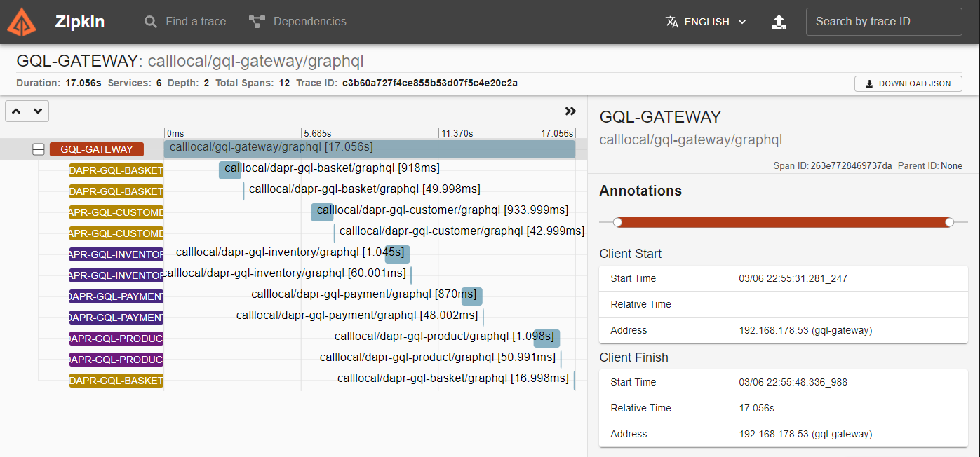Click the Parent ID: None text
This screenshot has width=980, height=457.
[930, 166]
